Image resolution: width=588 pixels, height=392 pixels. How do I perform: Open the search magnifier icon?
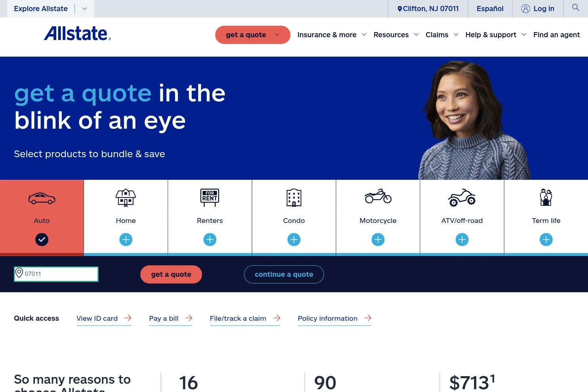click(576, 8)
